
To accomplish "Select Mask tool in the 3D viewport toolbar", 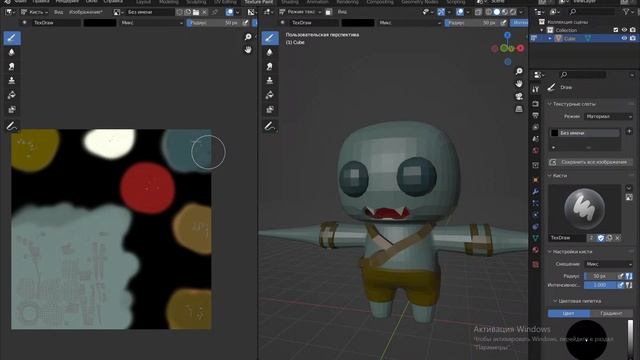I will (269, 109).
